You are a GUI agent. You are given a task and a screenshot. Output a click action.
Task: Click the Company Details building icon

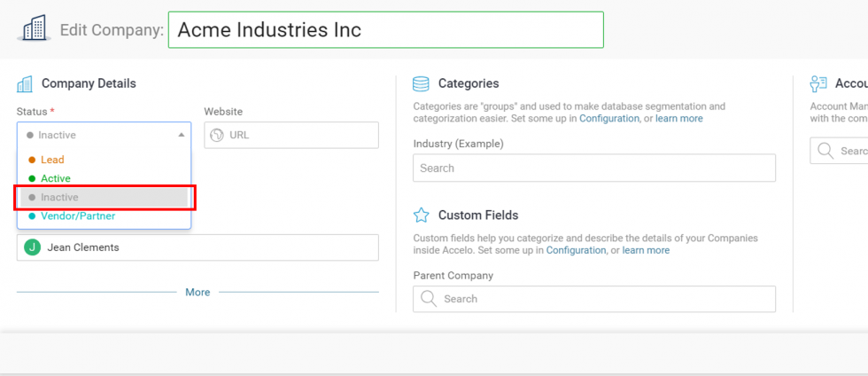point(25,83)
